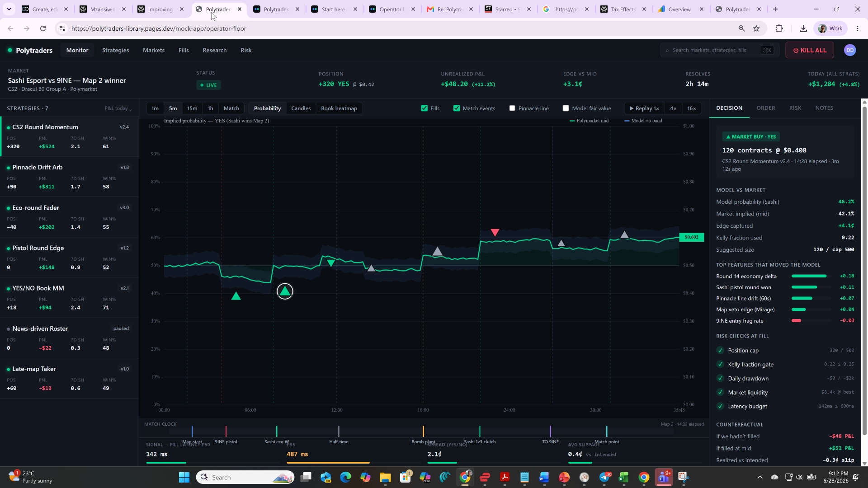
Task: Open the Fills page
Action: point(184,50)
